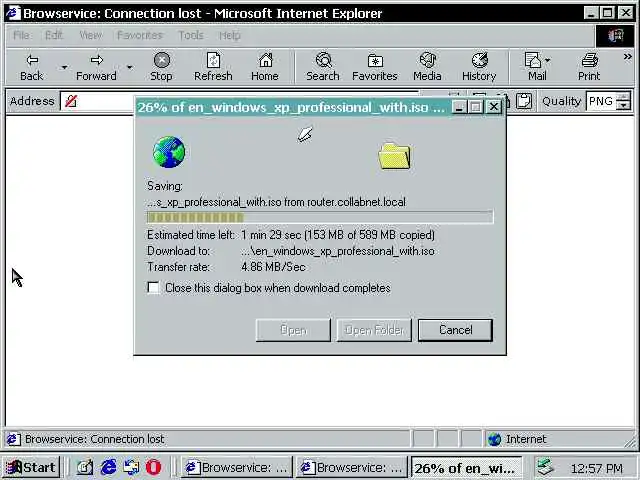Click the first quick launch icon

tap(85, 467)
